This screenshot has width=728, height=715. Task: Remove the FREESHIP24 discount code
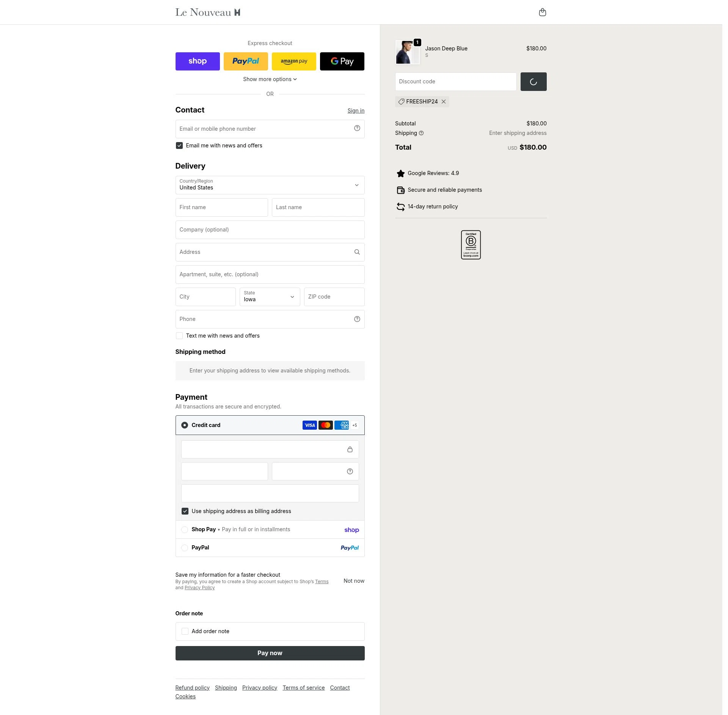pyautogui.click(x=443, y=102)
